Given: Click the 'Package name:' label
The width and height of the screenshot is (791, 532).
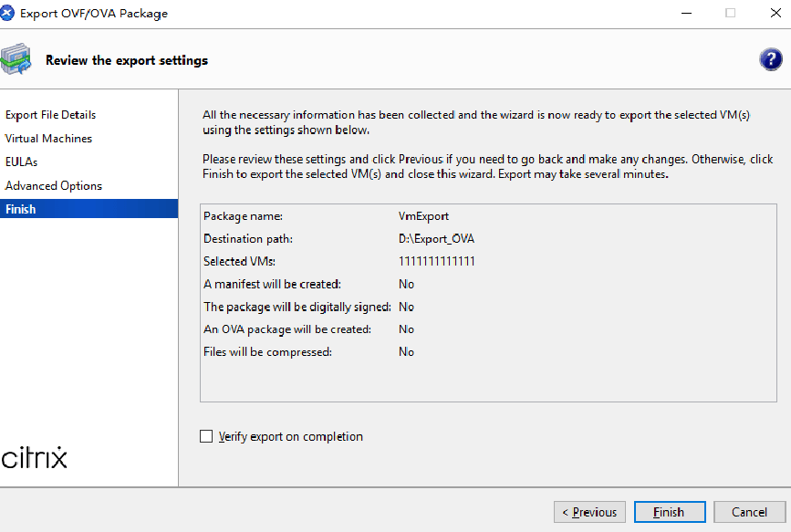Looking at the screenshot, I should pos(243,216).
